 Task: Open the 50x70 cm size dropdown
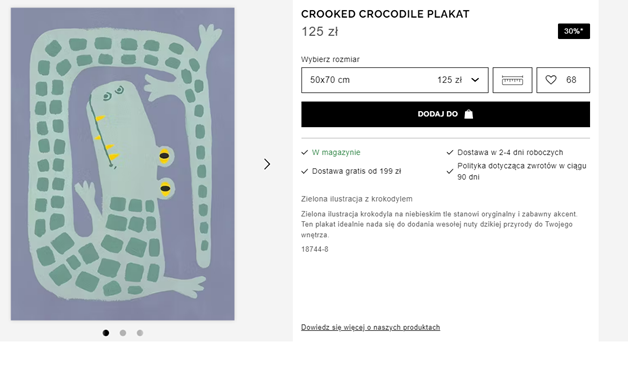click(x=395, y=80)
